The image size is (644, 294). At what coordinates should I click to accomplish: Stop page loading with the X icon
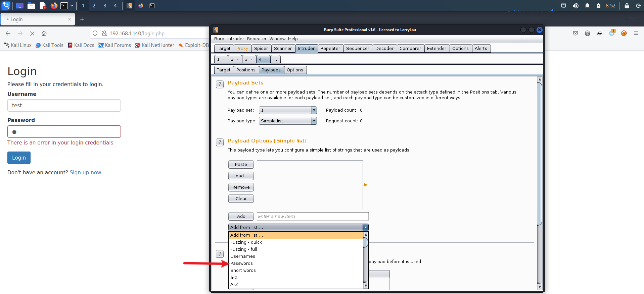32,34
